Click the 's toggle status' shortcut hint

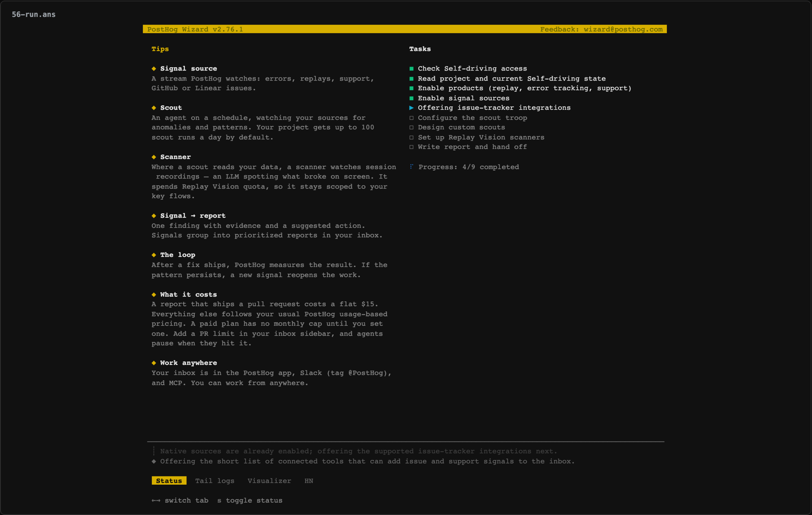(x=250, y=500)
